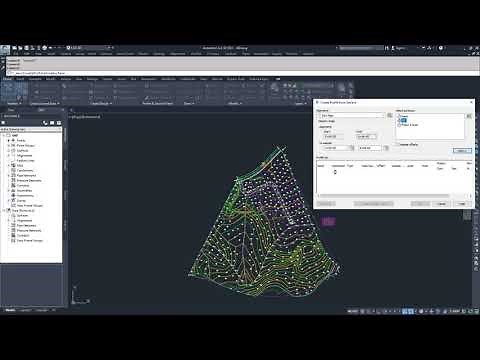The width and height of the screenshot is (480, 360).
Task: Click the search field in the title bar
Action: point(361,48)
